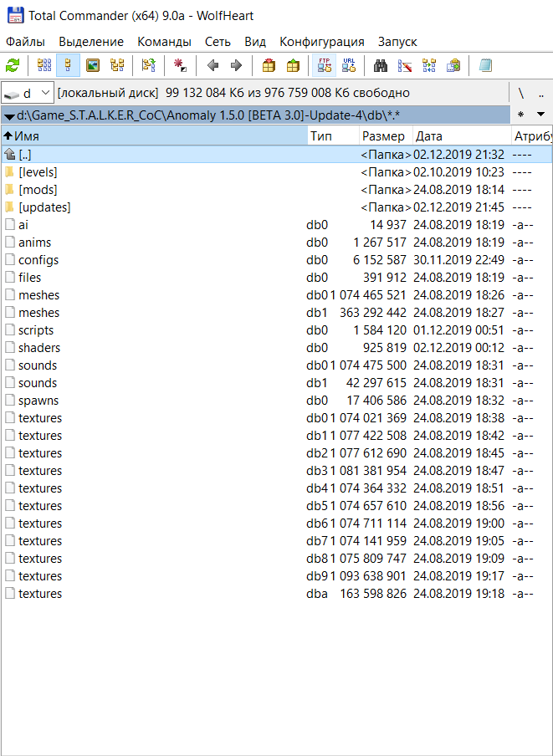Image resolution: width=553 pixels, height=756 pixels.
Task: Sort by Размер column header
Action: [x=386, y=136]
